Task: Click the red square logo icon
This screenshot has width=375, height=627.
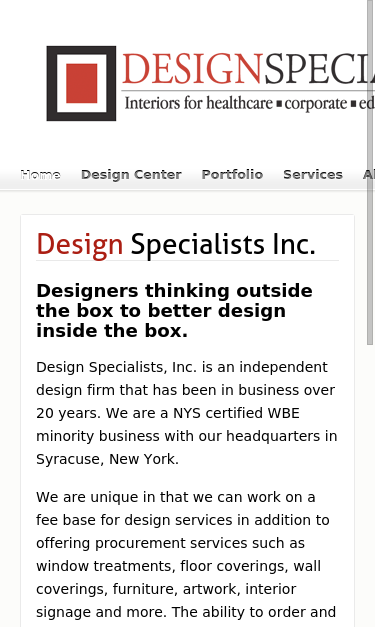Action: click(81, 83)
